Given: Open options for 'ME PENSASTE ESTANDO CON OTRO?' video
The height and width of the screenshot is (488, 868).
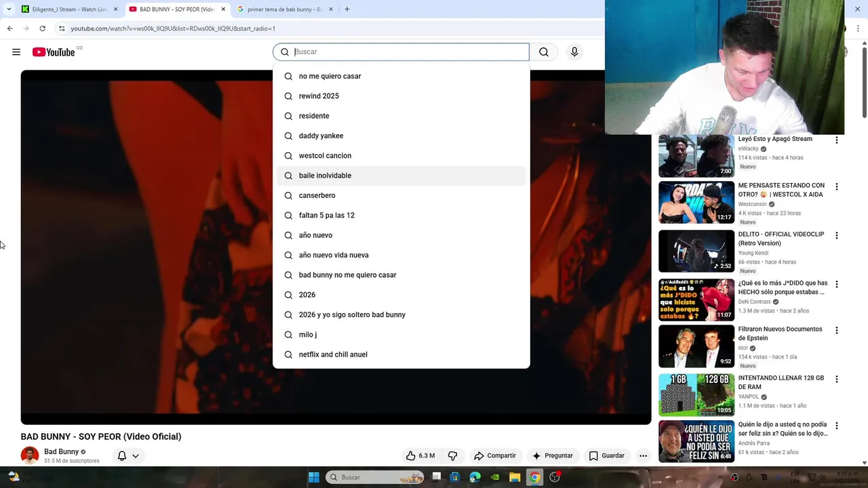Looking at the screenshot, I should click(x=836, y=186).
